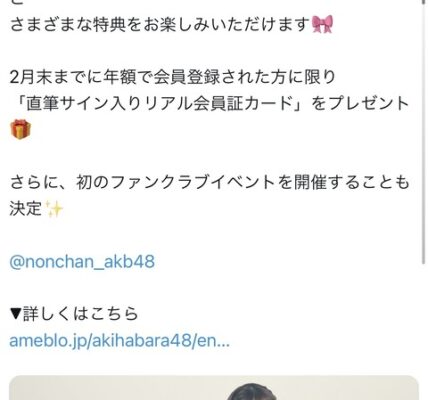Click the 会員登録された方に限り phrase
This screenshot has height=400, width=428.
[245, 78]
